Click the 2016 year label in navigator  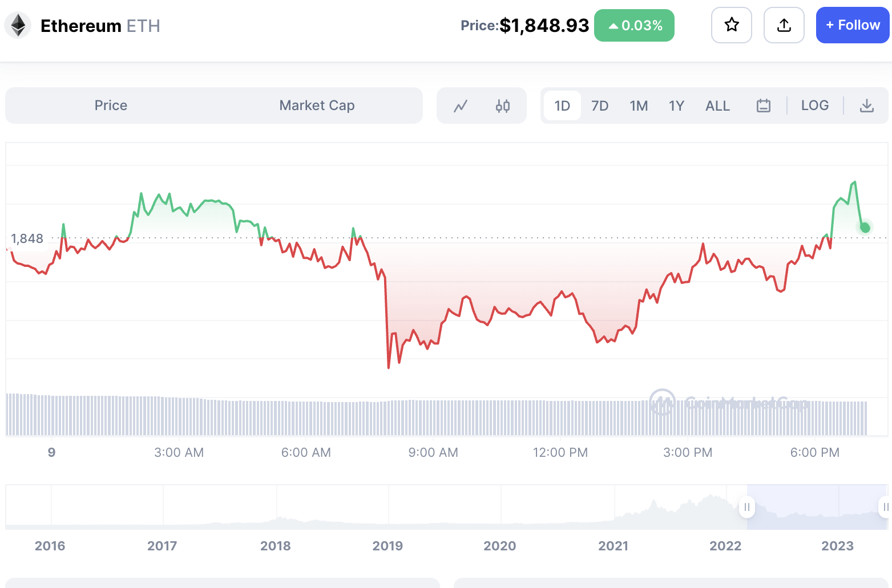tap(50, 546)
